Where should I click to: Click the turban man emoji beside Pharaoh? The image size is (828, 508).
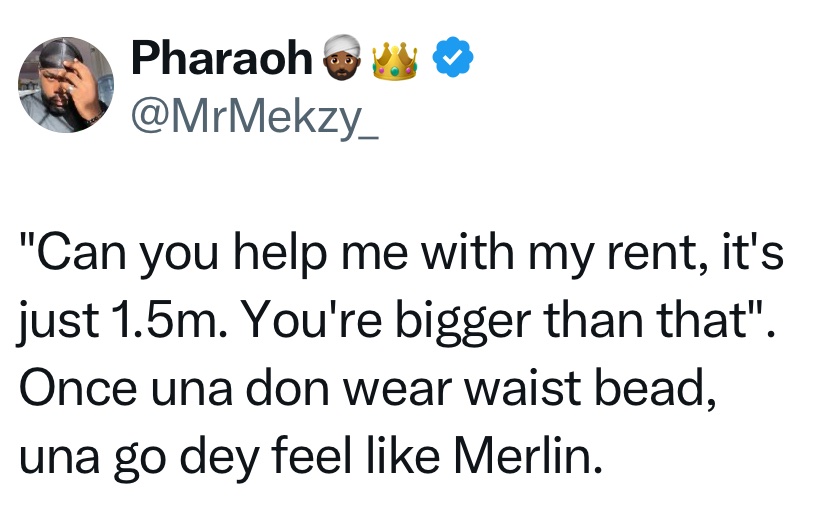pyautogui.click(x=342, y=58)
